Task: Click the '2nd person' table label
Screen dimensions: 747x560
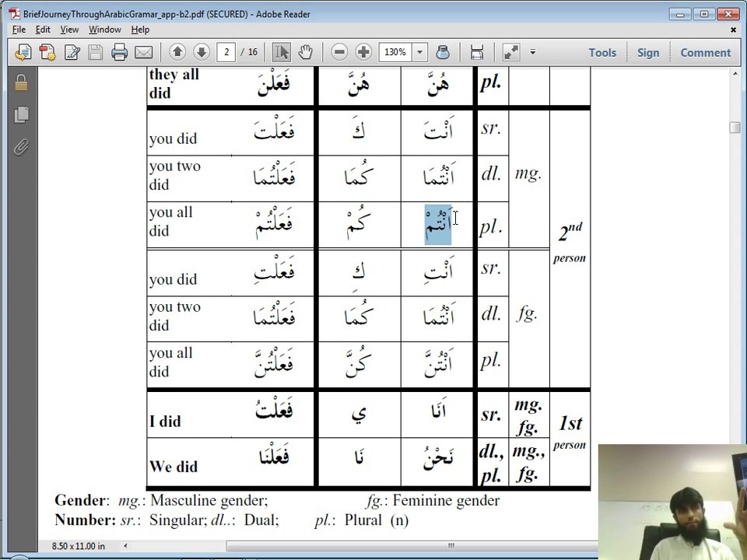Action: click(570, 243)
